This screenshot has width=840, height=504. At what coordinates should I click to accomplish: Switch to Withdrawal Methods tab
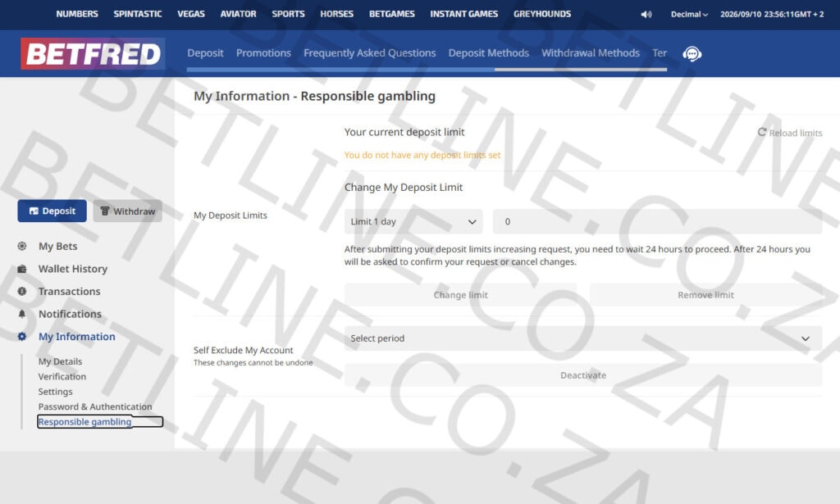pyautogui.click(x=591, y=53)
